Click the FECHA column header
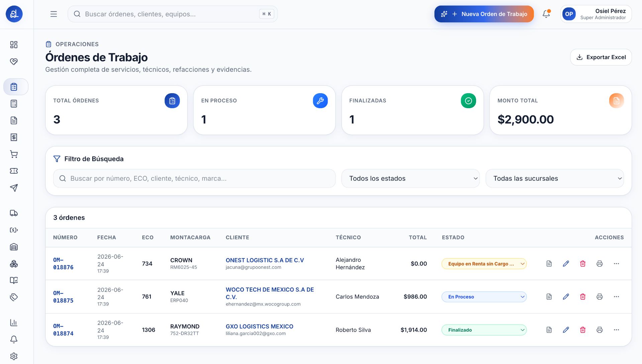Image resolution: width=642 pixels, height=364 pixels. tap(107, 237)
